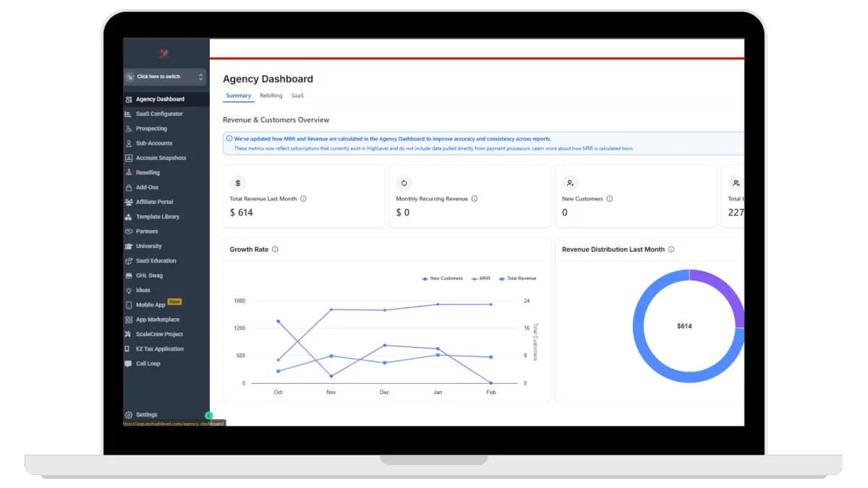This screenshot has width=868, height=488.
Task: Click the Feb label on chart axis
Action: [491, 393]
